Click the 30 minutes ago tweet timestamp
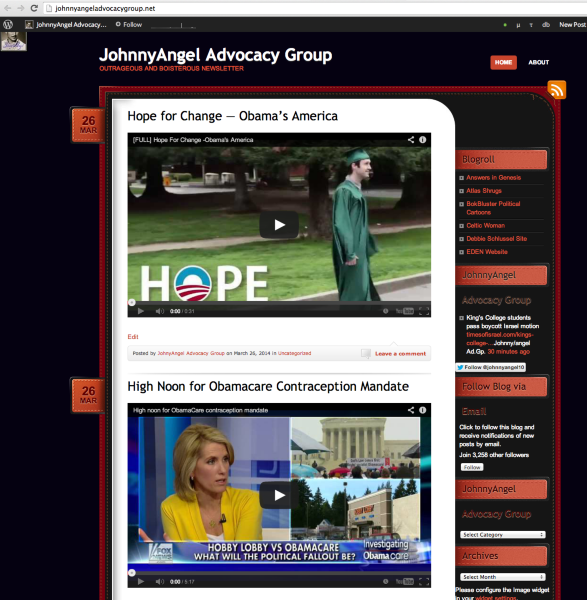The image size is (587, 600). coord(509,352)
